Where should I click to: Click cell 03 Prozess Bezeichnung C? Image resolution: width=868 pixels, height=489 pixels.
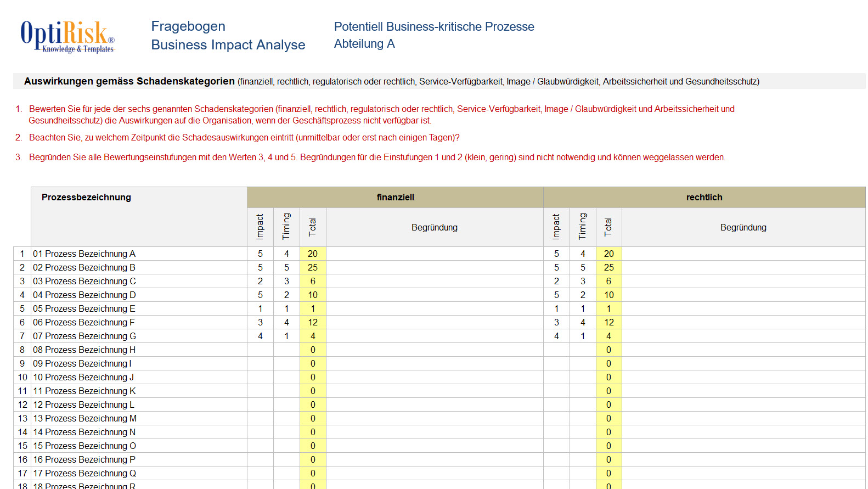139,281
